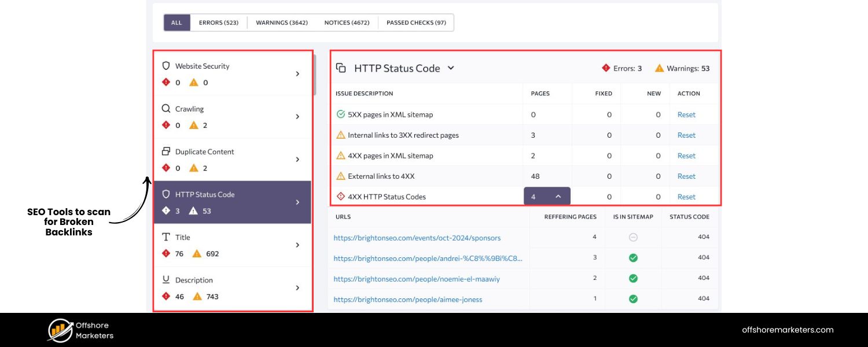Open the brightonseo oct-2024 sponsors link
The height and width of the screenshot is (347, 868).
[417, 238]
